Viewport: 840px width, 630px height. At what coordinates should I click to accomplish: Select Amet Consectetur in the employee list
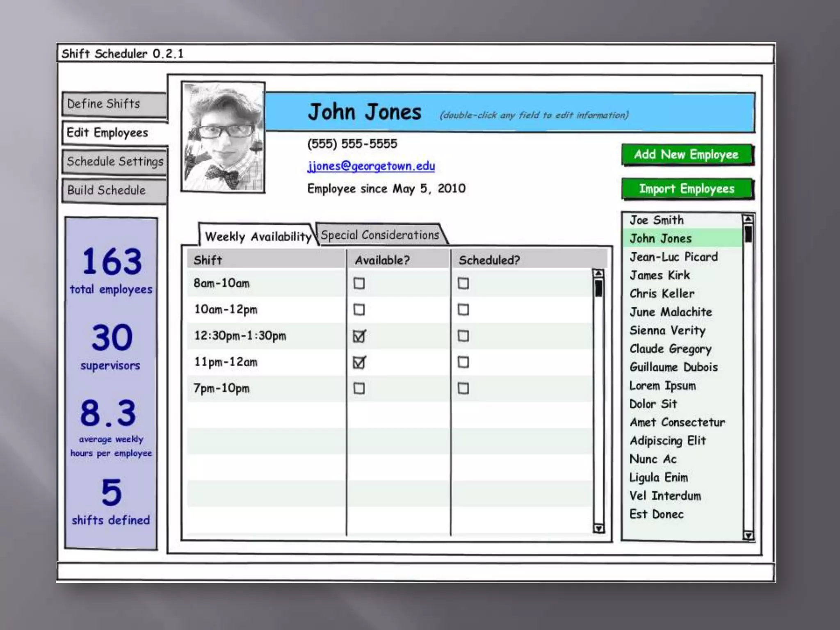(x=682, y=422)
